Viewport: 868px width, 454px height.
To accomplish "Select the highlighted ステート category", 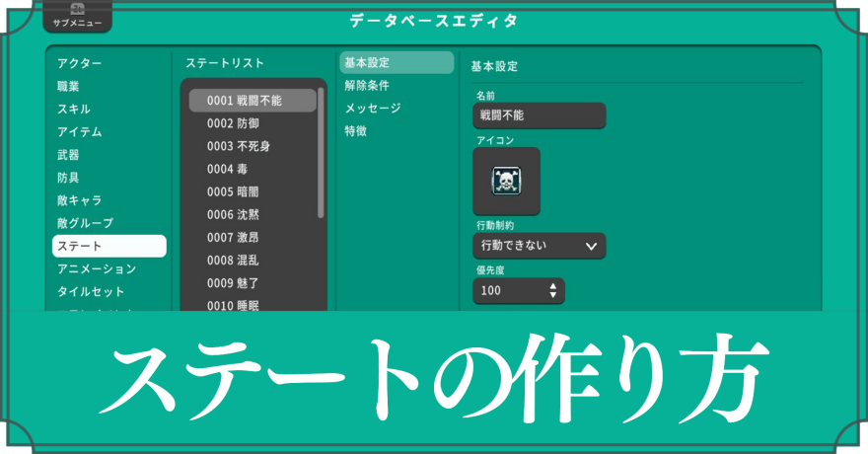I will (109, 246).
